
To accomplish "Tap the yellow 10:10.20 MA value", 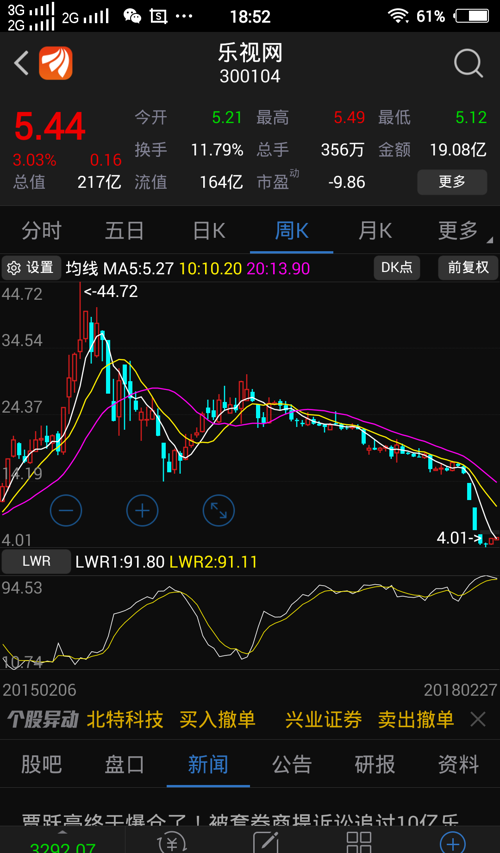I will pos(211,268).
